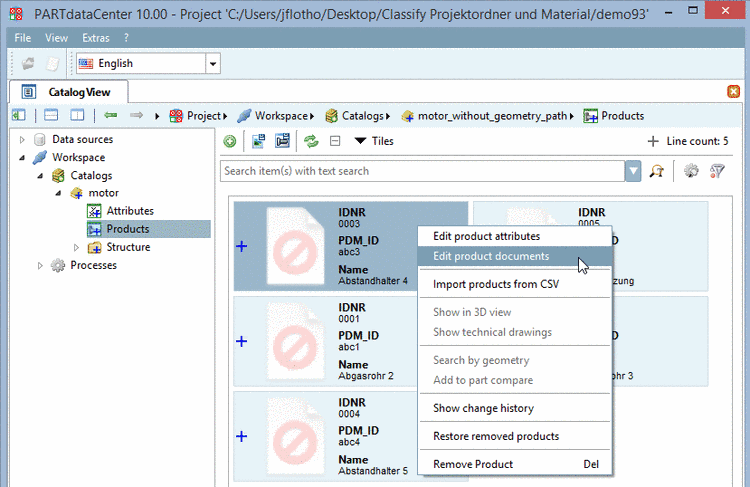The height and width of the screenshot is (487, 750).
Task: Click the text search input field
Action: tap(420, 171)
